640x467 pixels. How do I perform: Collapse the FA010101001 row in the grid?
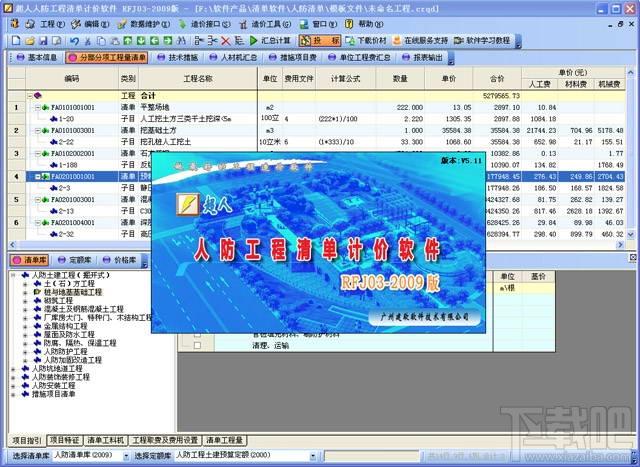pyautogui.click(x=37, y=107)
